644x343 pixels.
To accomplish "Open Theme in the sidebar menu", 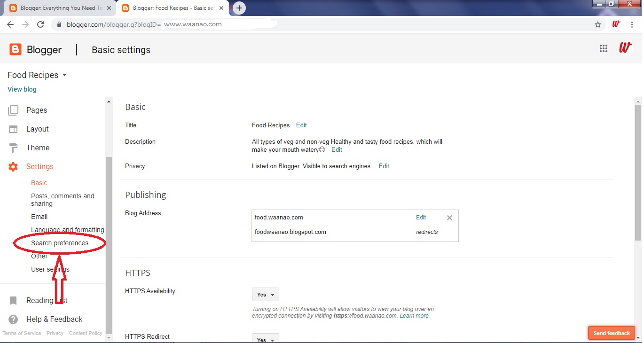I will [x=38, y=148].
